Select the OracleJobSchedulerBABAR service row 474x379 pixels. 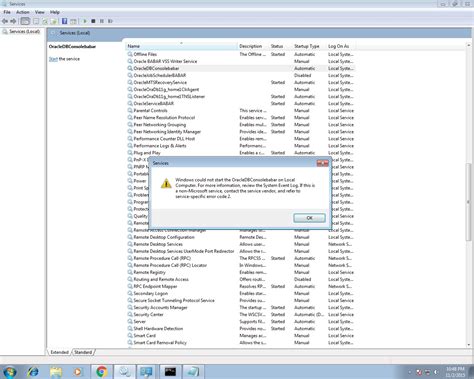[241, 75]
